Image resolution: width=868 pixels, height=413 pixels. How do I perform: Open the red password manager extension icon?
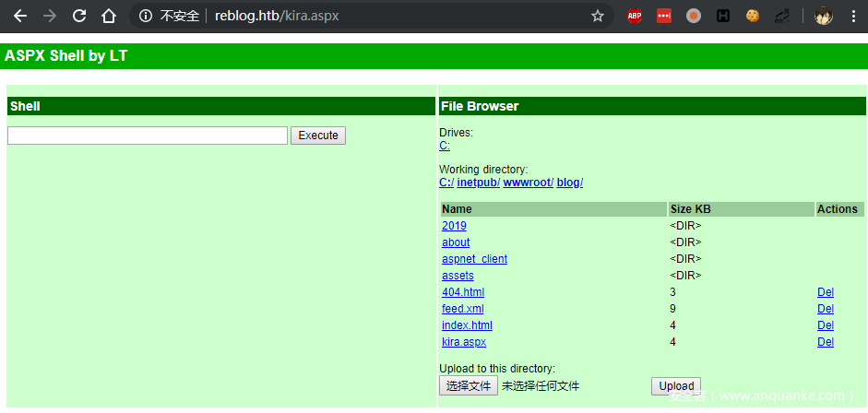pyautogui.click(x=664, y=16)
